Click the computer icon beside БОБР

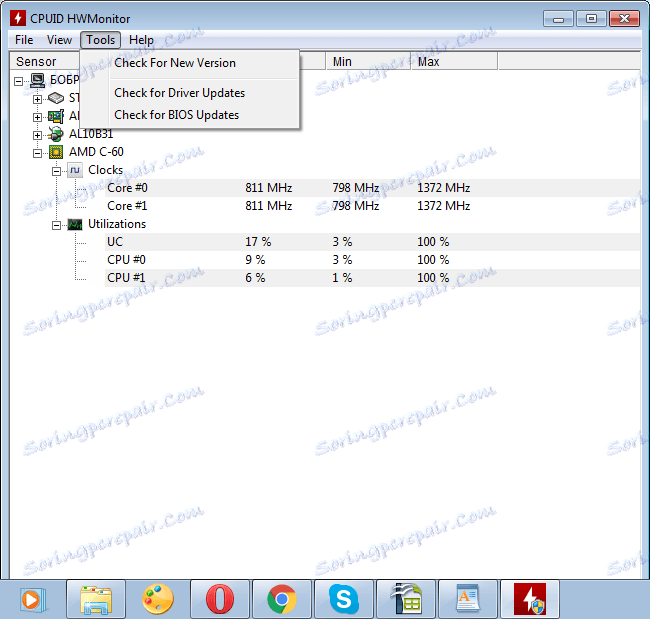click(x=38, y=80)
